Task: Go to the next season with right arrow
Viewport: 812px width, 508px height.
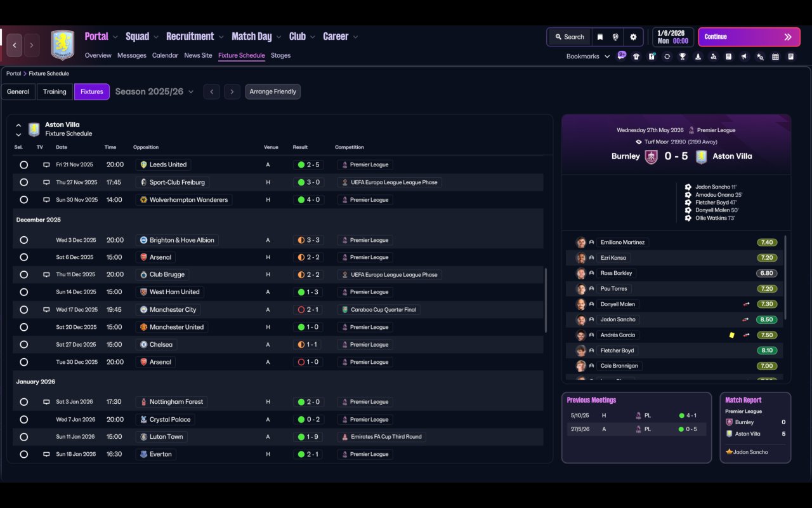Action: 232,91
